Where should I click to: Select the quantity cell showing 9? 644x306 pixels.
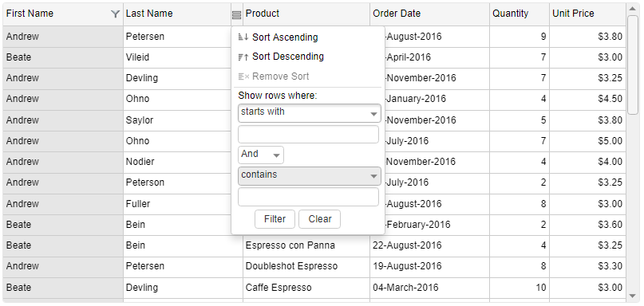click(x=520, y=37)
